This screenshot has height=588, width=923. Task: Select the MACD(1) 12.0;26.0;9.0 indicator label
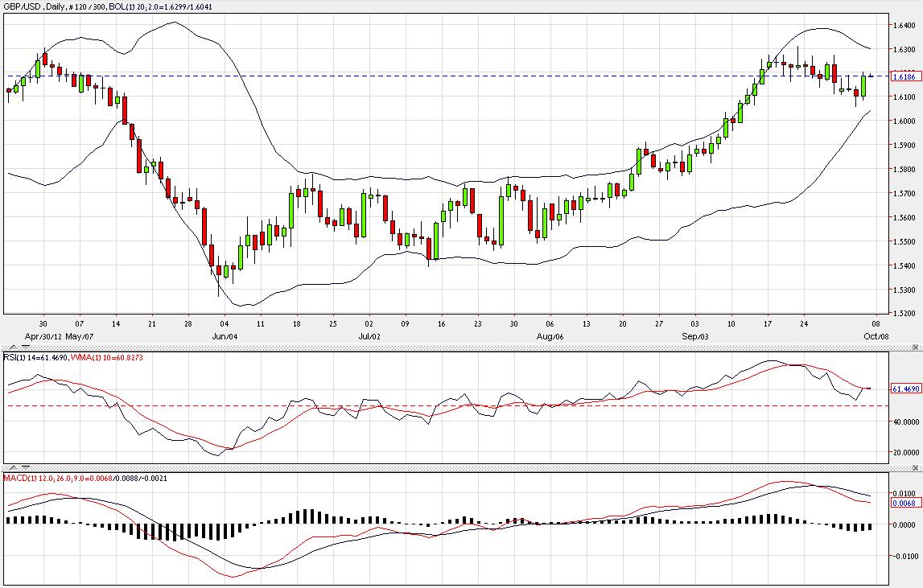coord(58,478)
